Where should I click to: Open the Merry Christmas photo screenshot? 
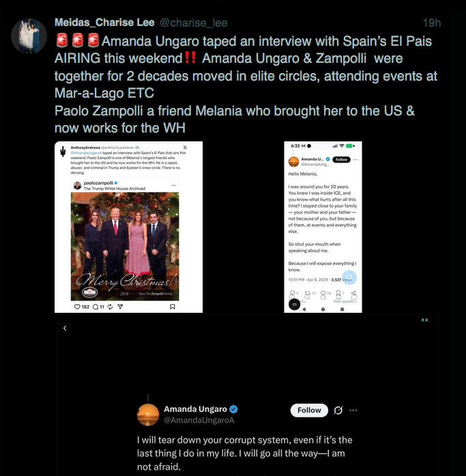(128, 227)
